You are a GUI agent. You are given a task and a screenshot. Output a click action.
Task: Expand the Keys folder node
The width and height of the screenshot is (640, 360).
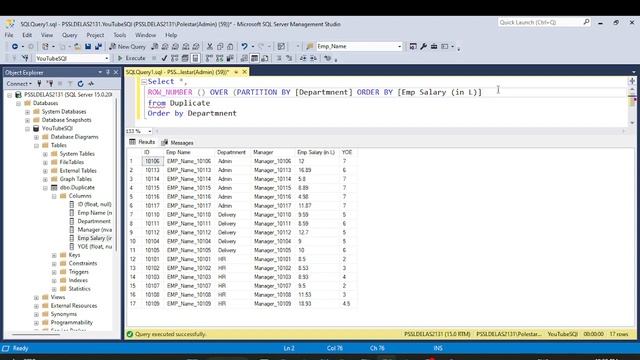click(54, 255)
